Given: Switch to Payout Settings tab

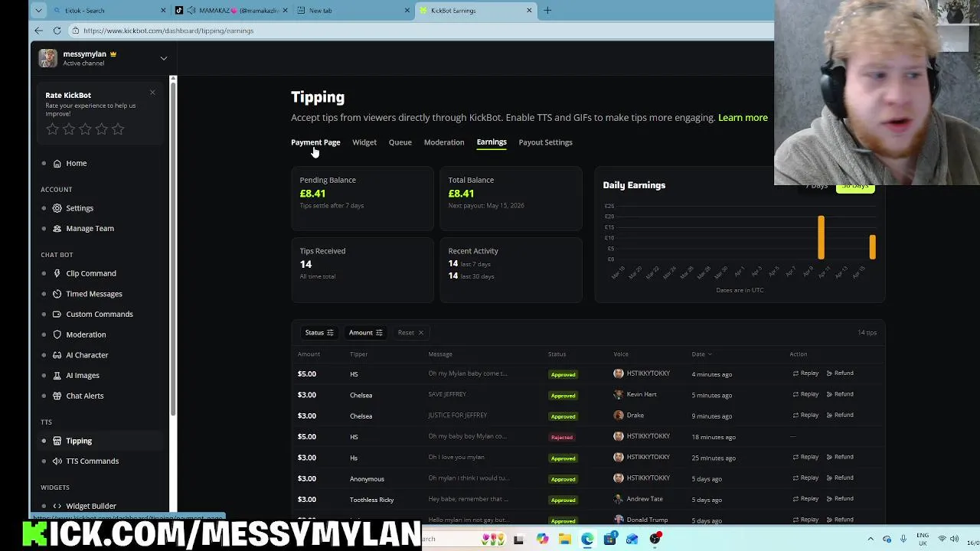Looking at the screenshot, I should (x=545, y=142).
